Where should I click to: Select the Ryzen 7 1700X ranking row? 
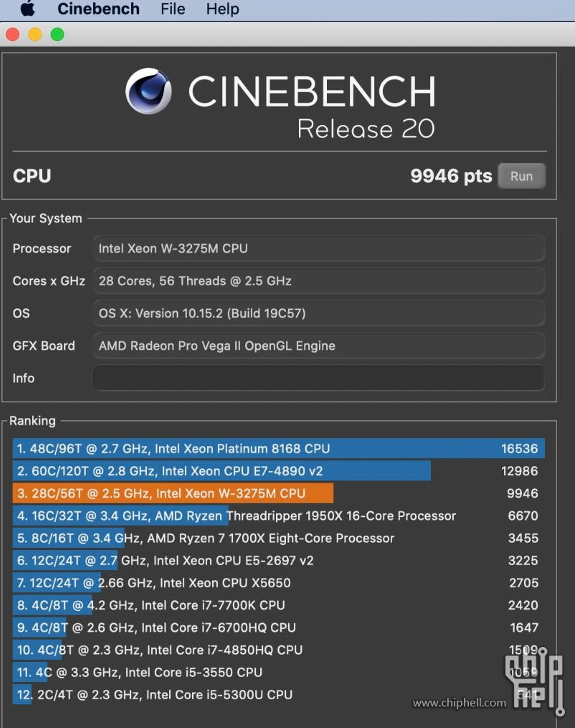coord(278,538)
